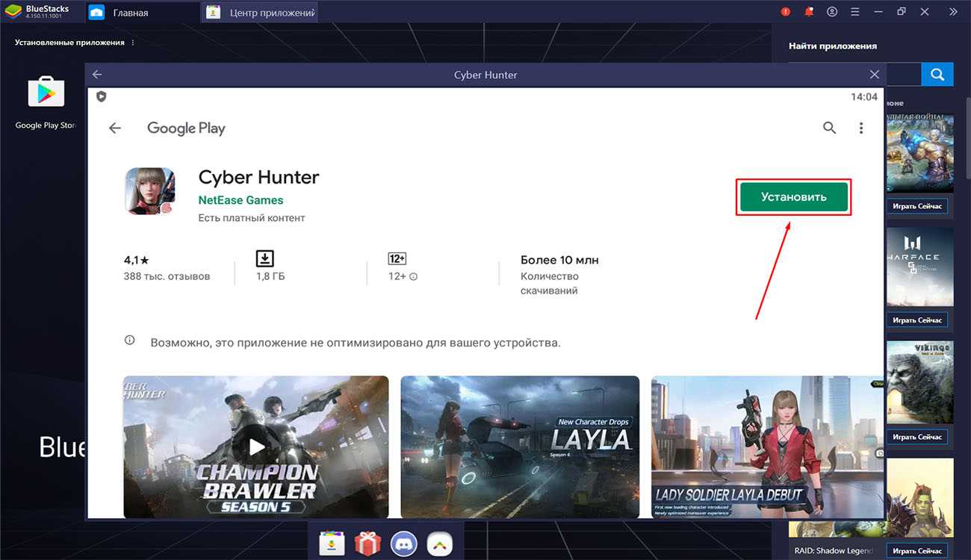Click the first game ad's Играть Сейчас button
971x560 pixels.
pyautogui.click(x=918, y=205)
